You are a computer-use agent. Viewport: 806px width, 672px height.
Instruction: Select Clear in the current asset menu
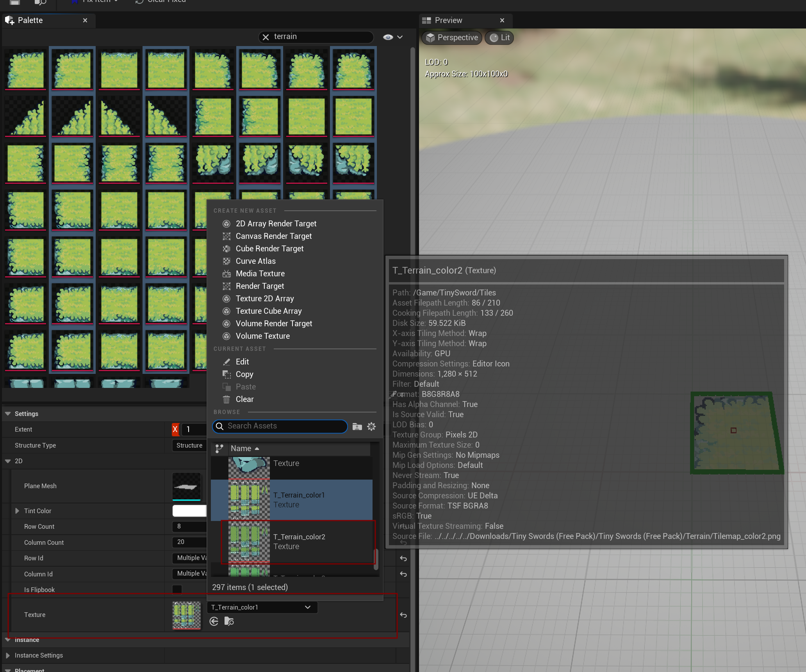[244, 399]
